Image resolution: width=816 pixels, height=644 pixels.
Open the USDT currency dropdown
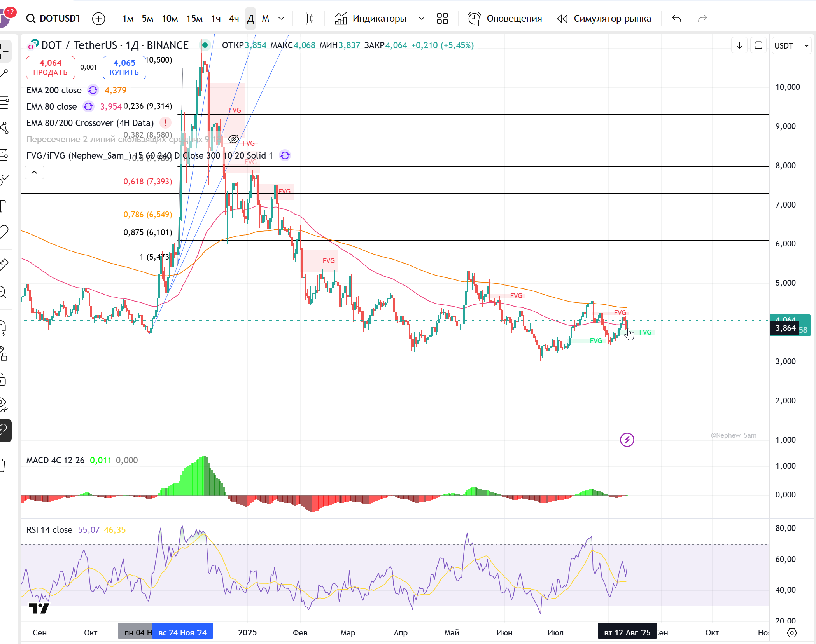click(792, 45)
